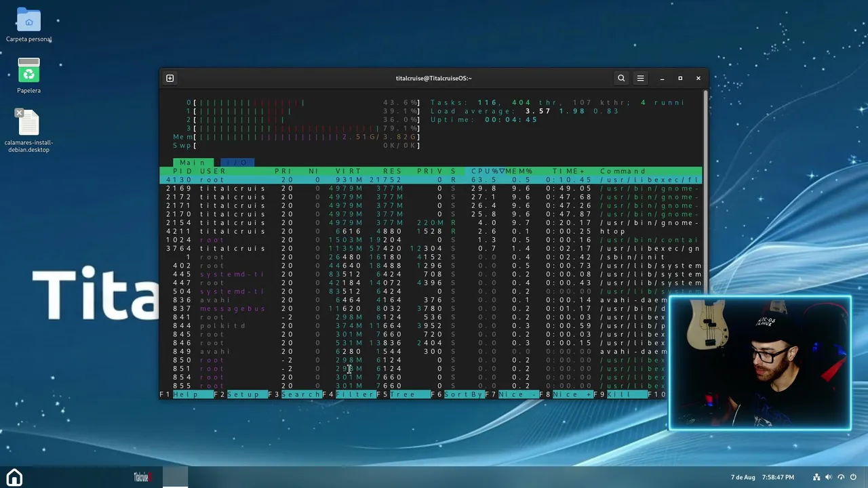Select process row with PID 2154

(x=431, y=223)
